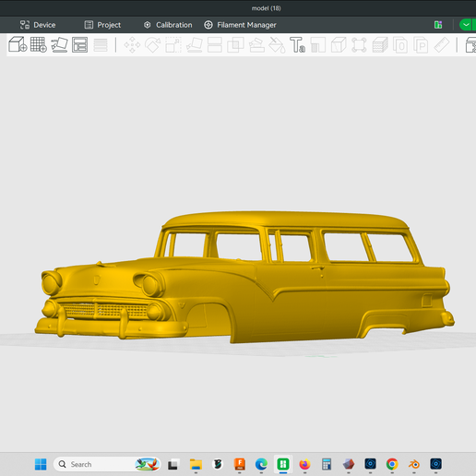Select the Measure ruler tool
Screen dimensions: 476x476
[x=442, y=45]
